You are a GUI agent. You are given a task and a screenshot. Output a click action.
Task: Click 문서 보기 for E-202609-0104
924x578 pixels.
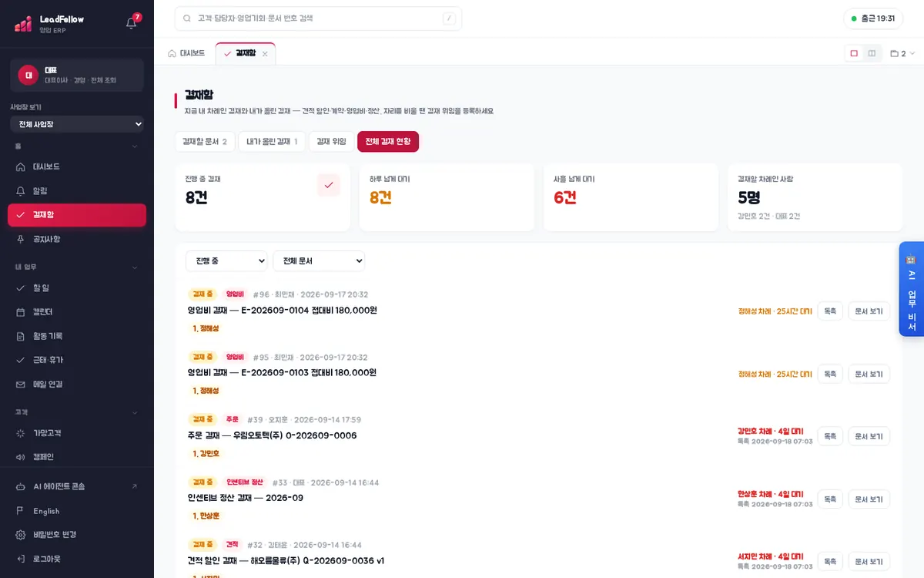[869, 311]
